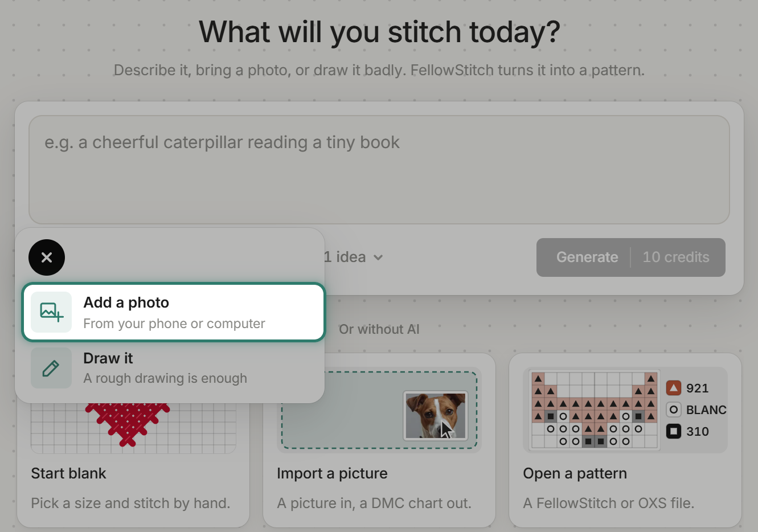Click the pattern chart grid preview

(595, 410)
